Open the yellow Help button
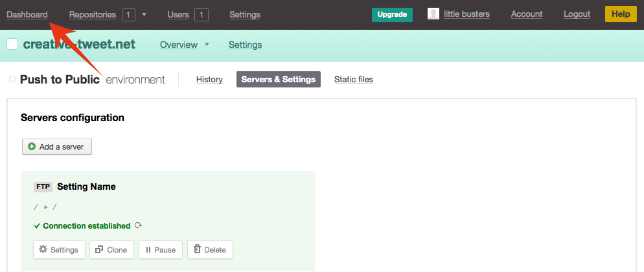The image size is (644, 272). [x=621, y=14]
